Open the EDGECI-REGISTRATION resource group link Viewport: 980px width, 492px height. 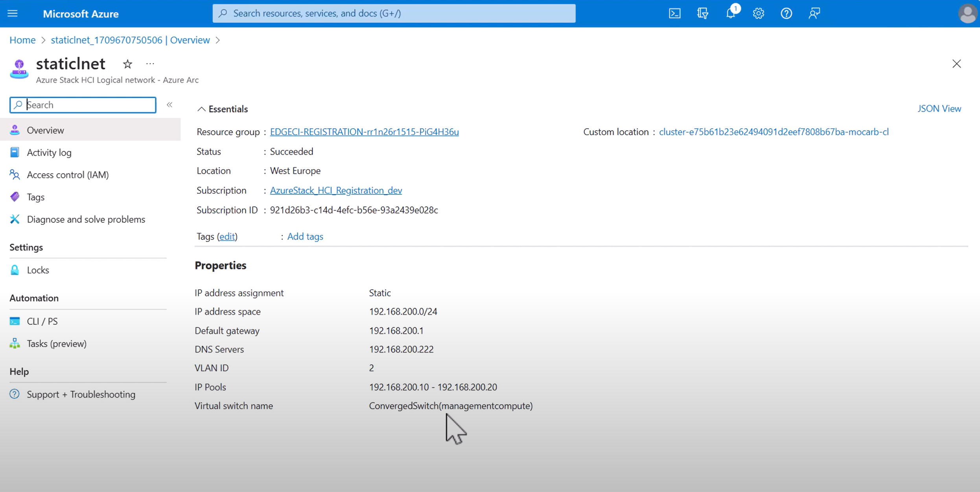(x=364, y=132)
